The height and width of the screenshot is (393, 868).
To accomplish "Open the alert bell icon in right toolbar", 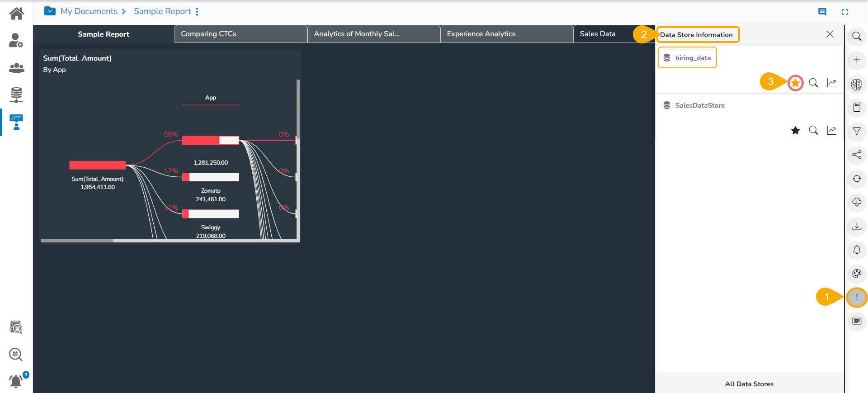I will (x=857, y=250).
